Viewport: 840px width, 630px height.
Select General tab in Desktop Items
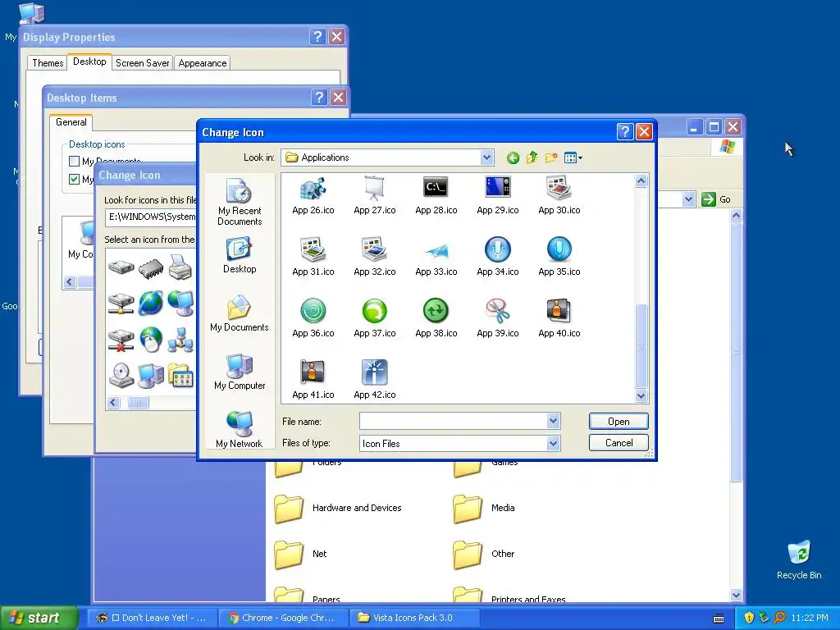[x=71, y=122]
